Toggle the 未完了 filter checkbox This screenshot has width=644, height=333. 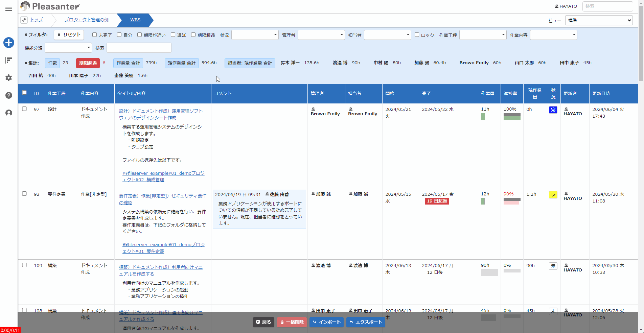[x=95, y=35]
